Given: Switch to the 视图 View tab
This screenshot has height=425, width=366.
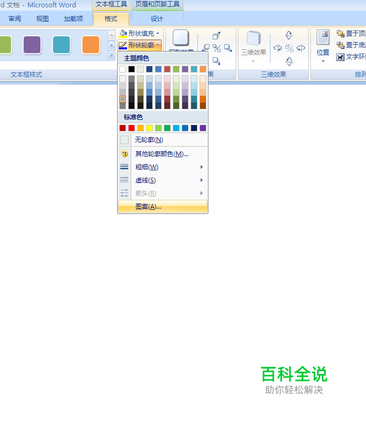Looking at the screenshot, I should pos(42,19).
